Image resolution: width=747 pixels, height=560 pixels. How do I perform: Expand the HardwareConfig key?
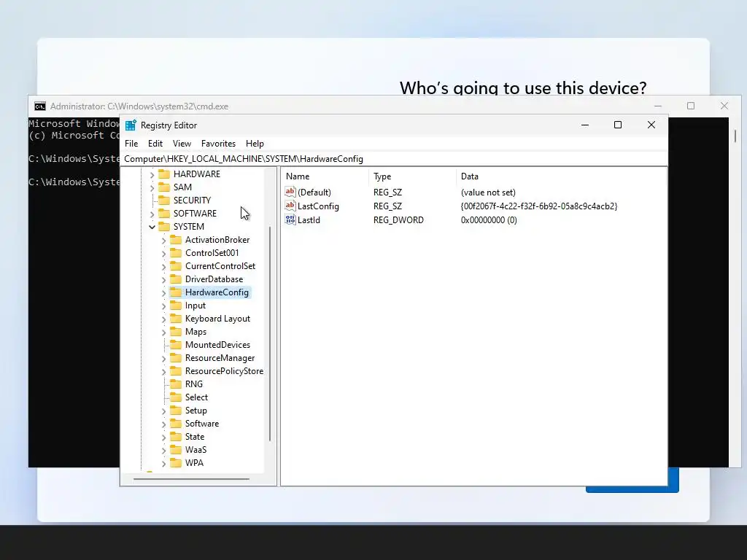point(164,293)
